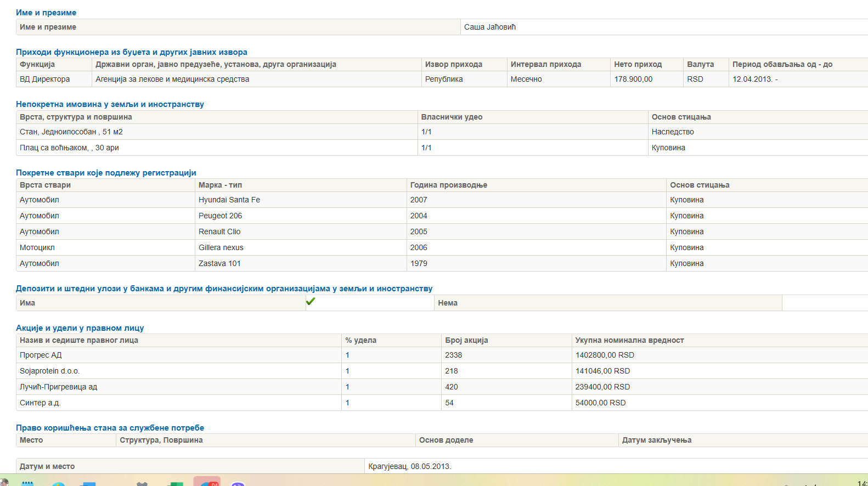The height and width of the screenshot is (486, 868).
Task: Click the Нема deposits option cell
Action: point(448,303)
